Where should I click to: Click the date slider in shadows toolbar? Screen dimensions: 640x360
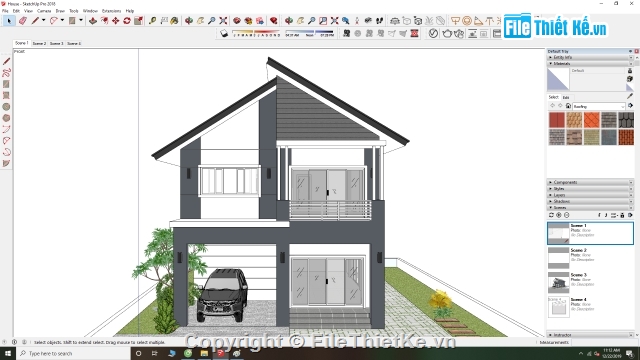(256, 33)
